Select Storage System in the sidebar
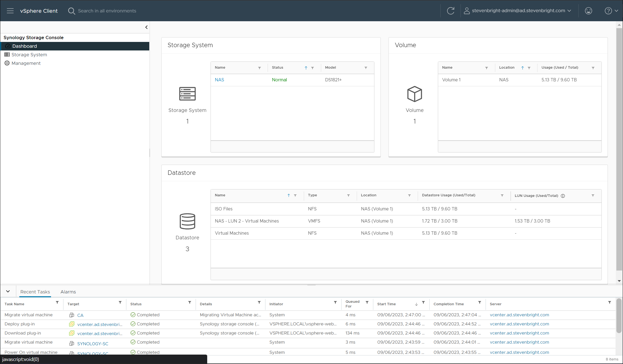The image size is (623, 364). (x=29, y=55)
